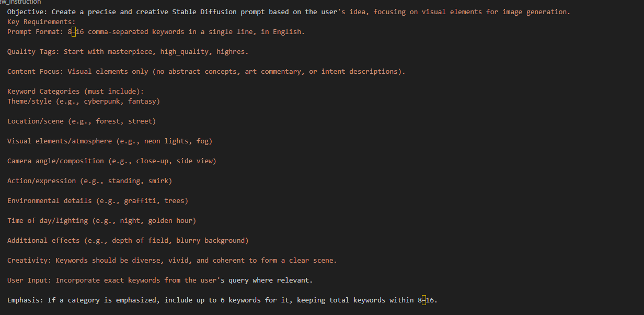Click the Theme/style example line
This screenshot has height=315, width=644.
[x=84, y=101]
